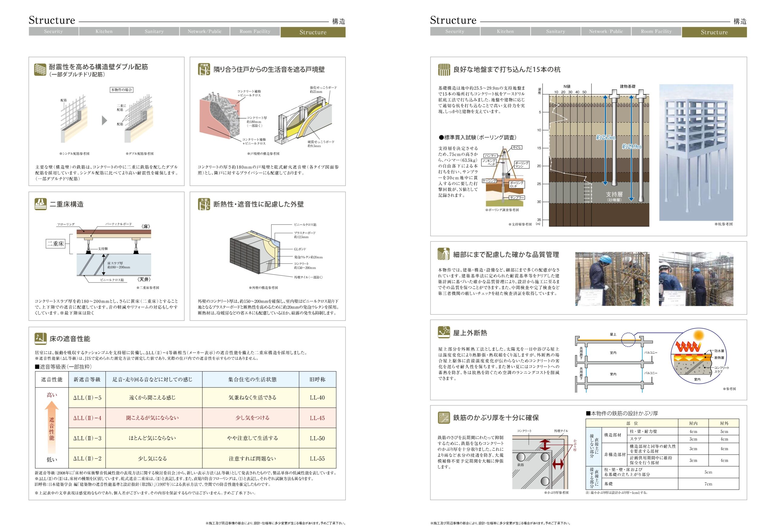This screenshot has height=532, width=775.
Task: Click the double-floor icon beside 二重床構造
Action: [x=40, y=204]
